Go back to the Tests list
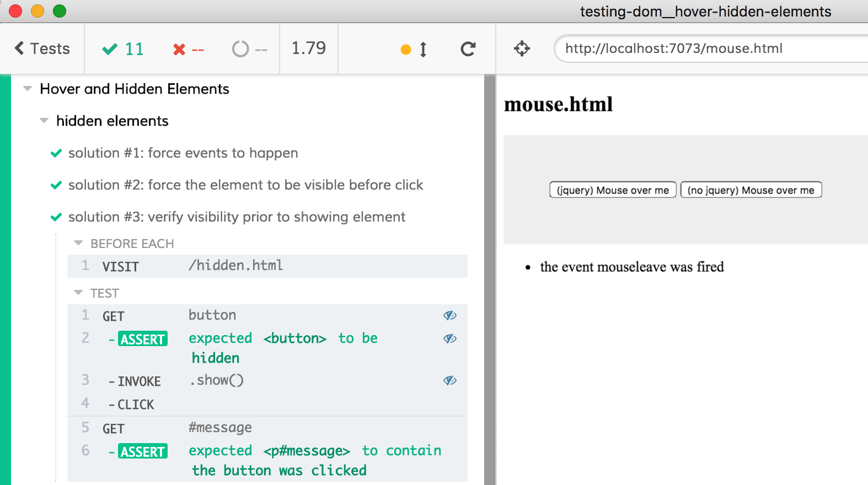This screenshot has height=485, width=868. click(42, 48)
